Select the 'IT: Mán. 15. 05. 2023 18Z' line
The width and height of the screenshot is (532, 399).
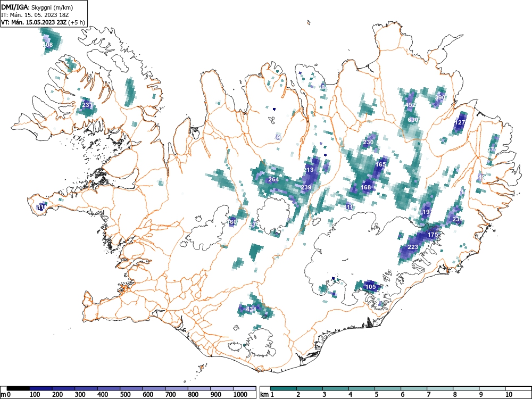coord(36,15)
